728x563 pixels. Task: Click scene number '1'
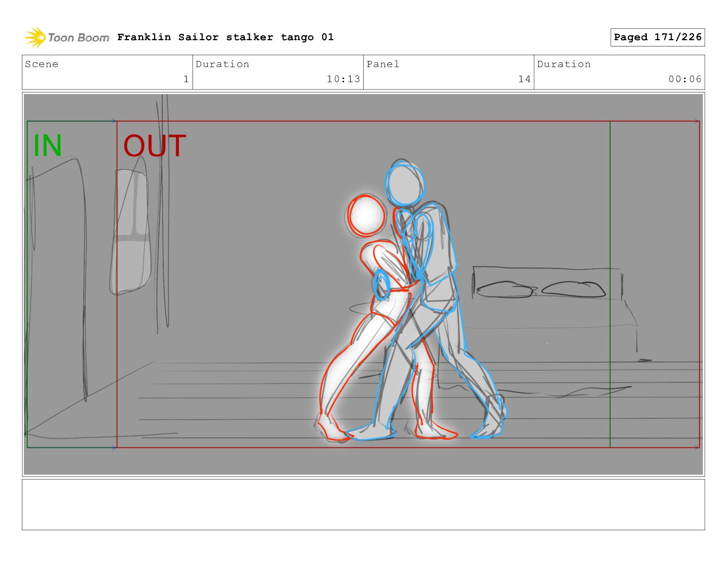186,79
